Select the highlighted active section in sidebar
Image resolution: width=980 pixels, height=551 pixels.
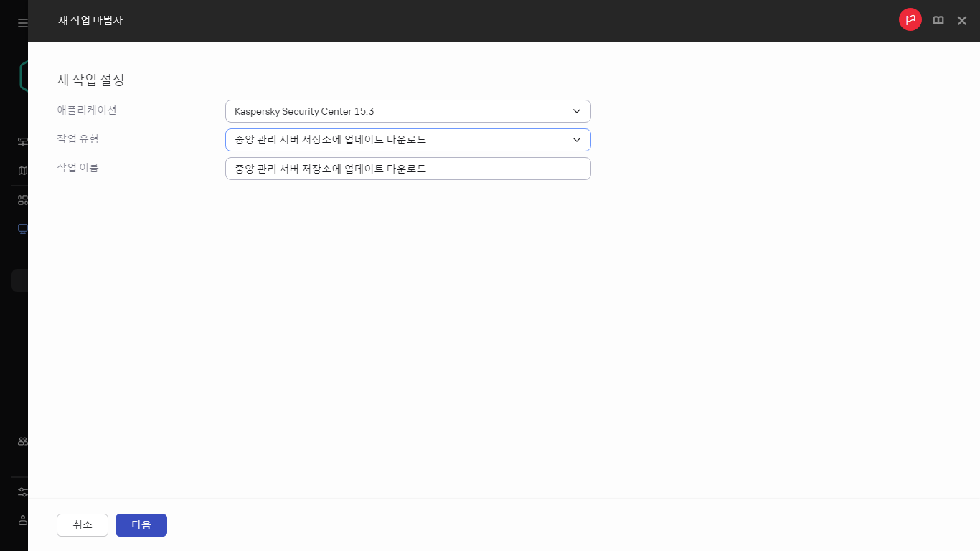[x=22, y=280]
